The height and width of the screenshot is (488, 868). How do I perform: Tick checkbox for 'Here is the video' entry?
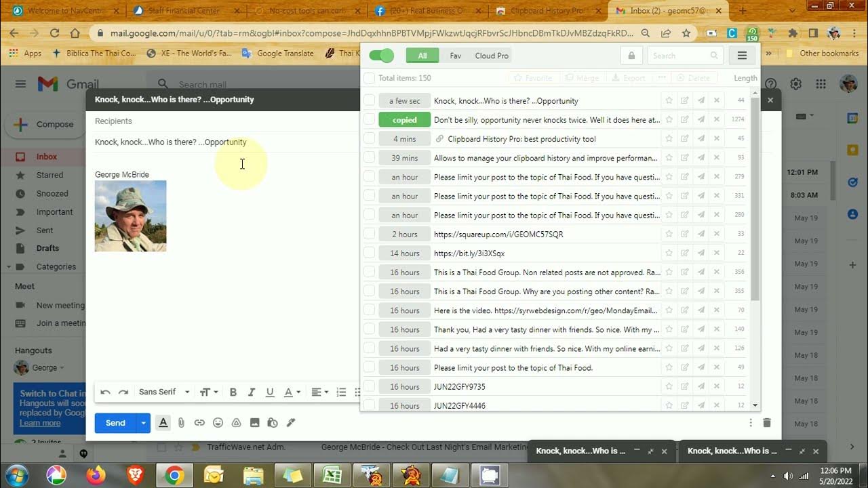(370, 310)
